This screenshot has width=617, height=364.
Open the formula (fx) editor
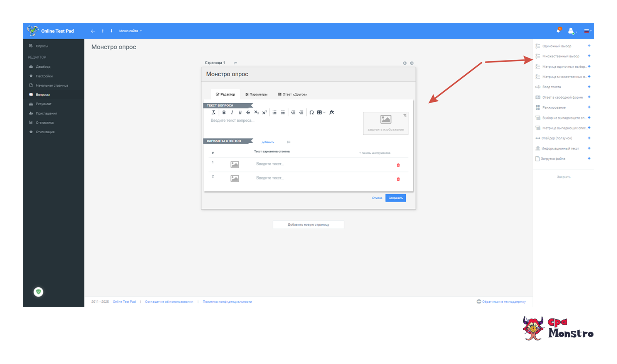pos(332,112)
